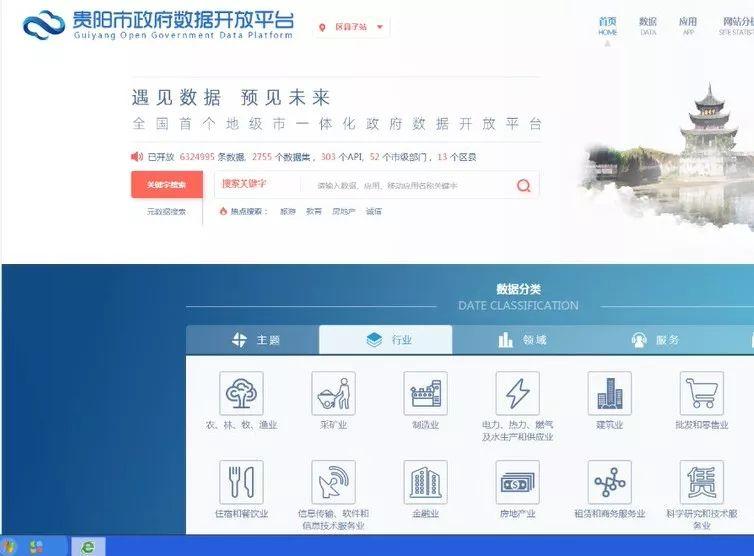Choose the construction industry (建筑业) icon
The image size is (754, 556).
(x=609, y=393)
